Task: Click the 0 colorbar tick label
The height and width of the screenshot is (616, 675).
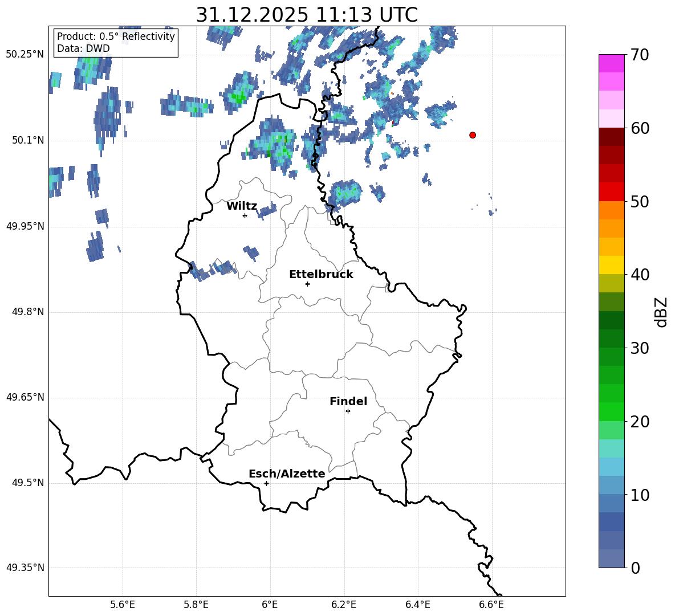Action: (x=636, y=568)
